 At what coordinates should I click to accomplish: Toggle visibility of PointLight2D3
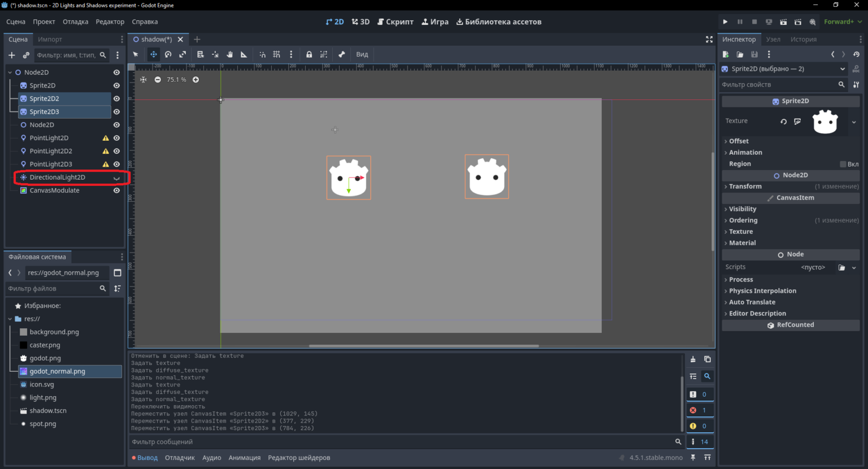pyautogui.click(x=116, y=164)
